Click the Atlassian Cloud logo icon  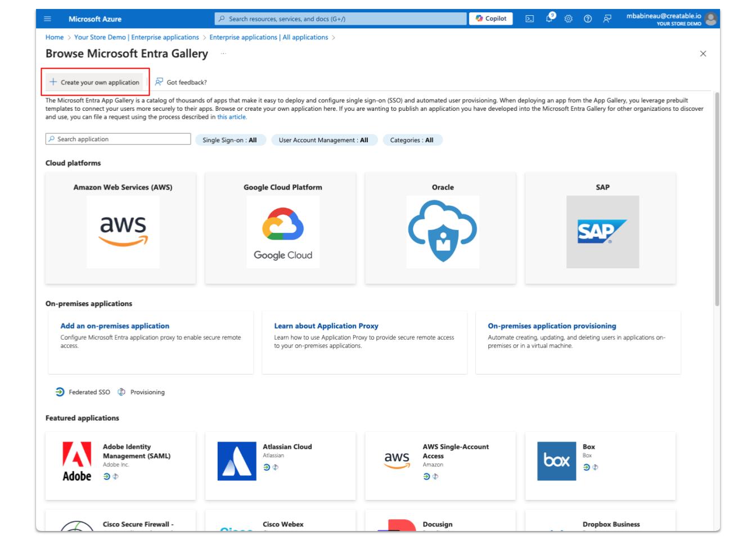pos(237,461)
